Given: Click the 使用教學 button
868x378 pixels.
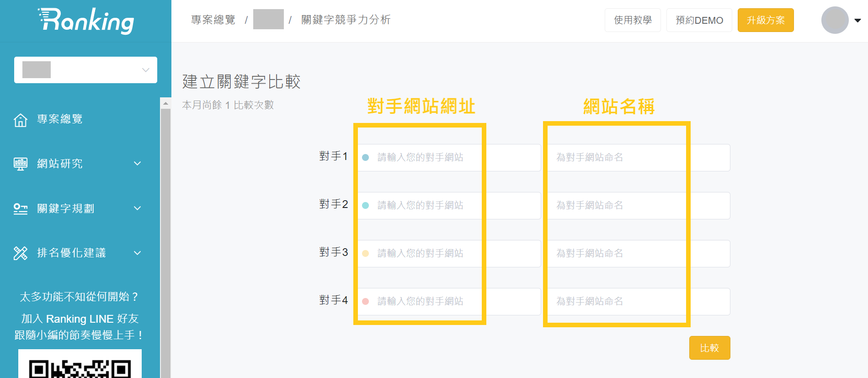Looking at the screenshot, I should 633,20.
